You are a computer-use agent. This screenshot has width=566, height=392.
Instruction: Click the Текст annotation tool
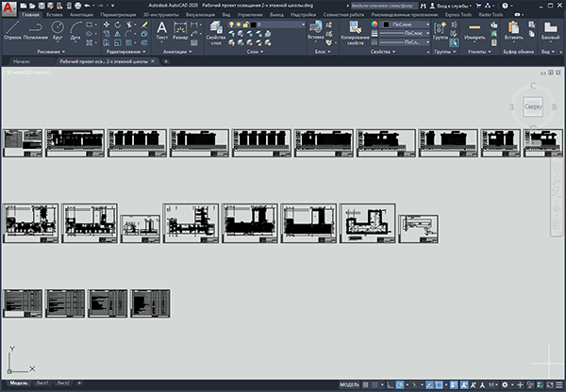161,33
